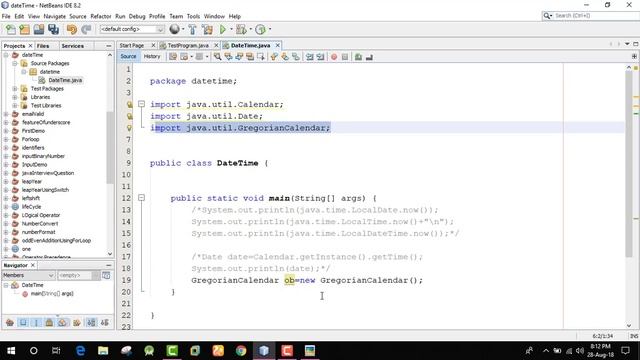Expand the emailValid project node

coord(6,114)
